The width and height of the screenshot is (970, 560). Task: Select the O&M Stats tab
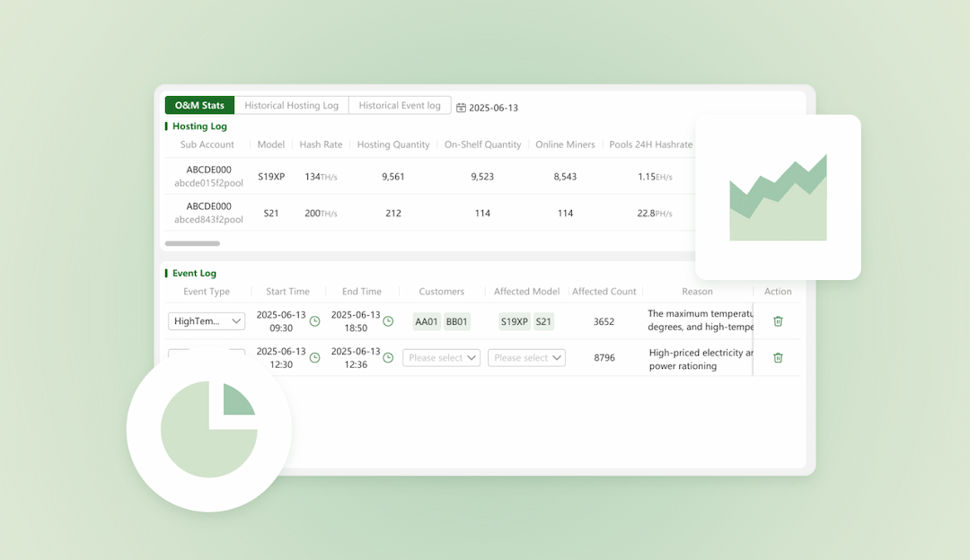pos(198,105)
